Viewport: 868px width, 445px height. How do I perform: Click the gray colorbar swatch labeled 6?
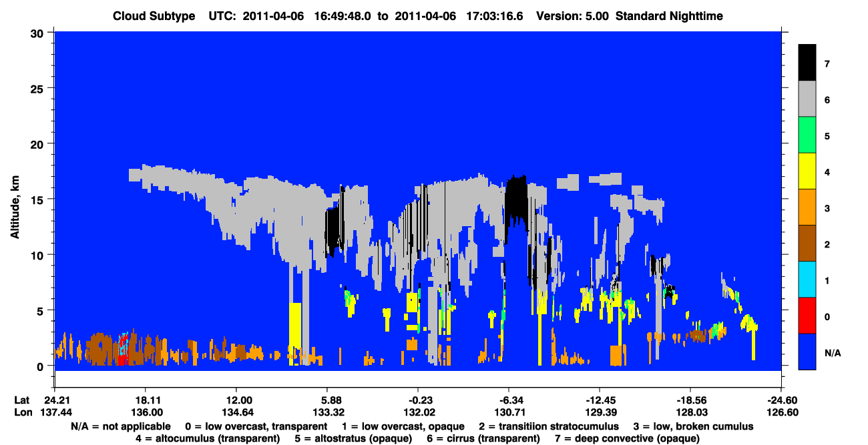point(807,99)
